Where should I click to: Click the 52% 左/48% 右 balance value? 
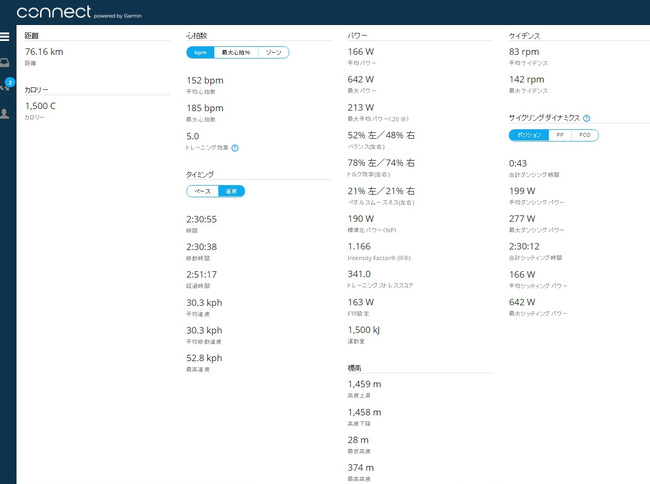381,135
